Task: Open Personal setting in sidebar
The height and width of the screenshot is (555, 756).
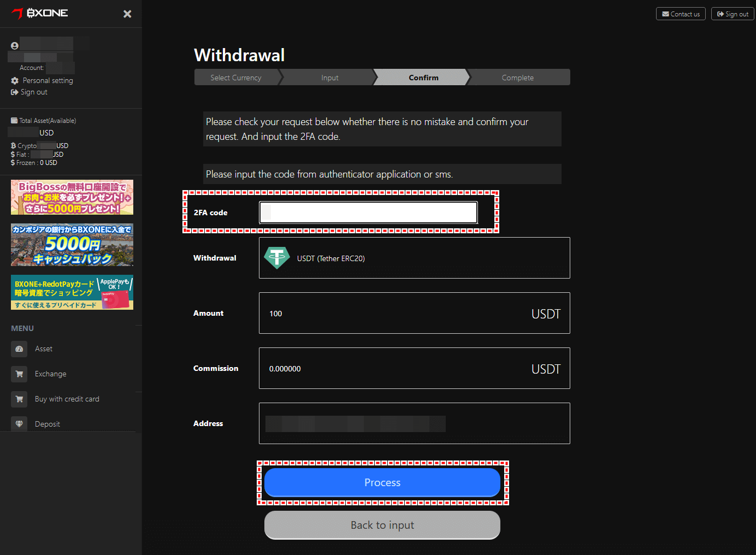Action: [48, 80]
